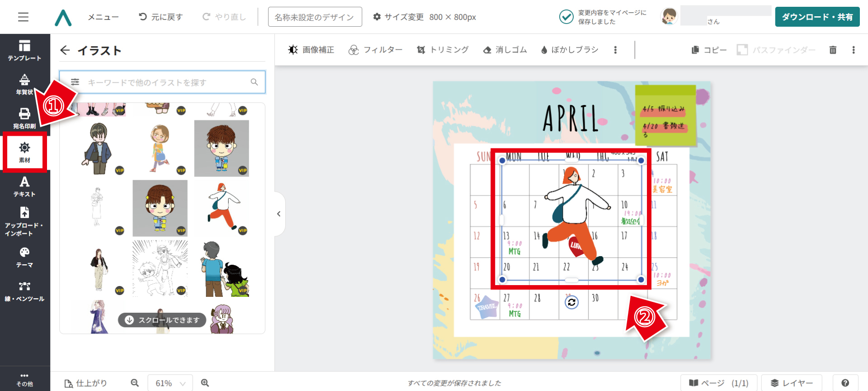Open search filter options icon
The height and width of the screenshot is (391, 868).
click(75, 82)
